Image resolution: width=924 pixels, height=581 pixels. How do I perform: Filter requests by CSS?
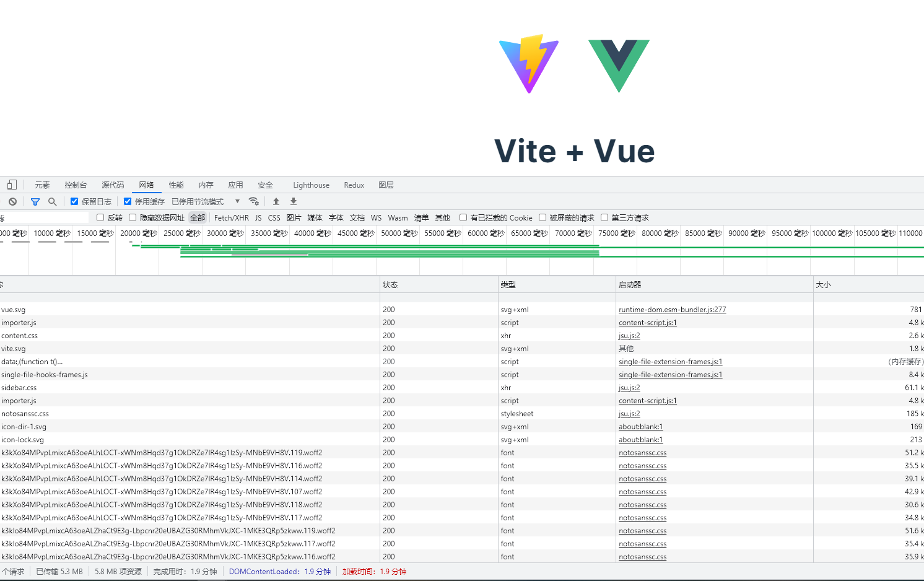274,217
